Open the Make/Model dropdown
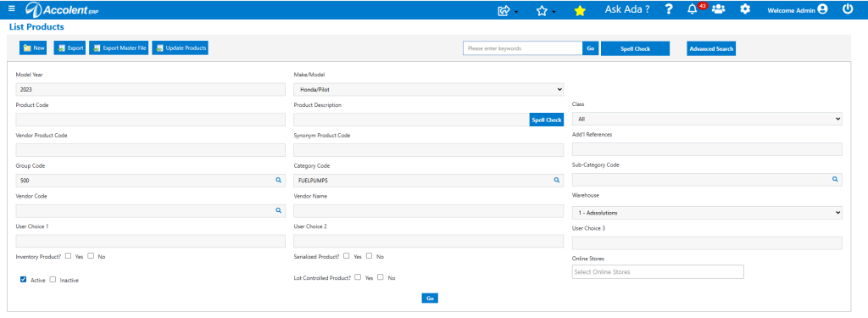The width and height of the screenshot is (868, 318). (x=428, y=89)
